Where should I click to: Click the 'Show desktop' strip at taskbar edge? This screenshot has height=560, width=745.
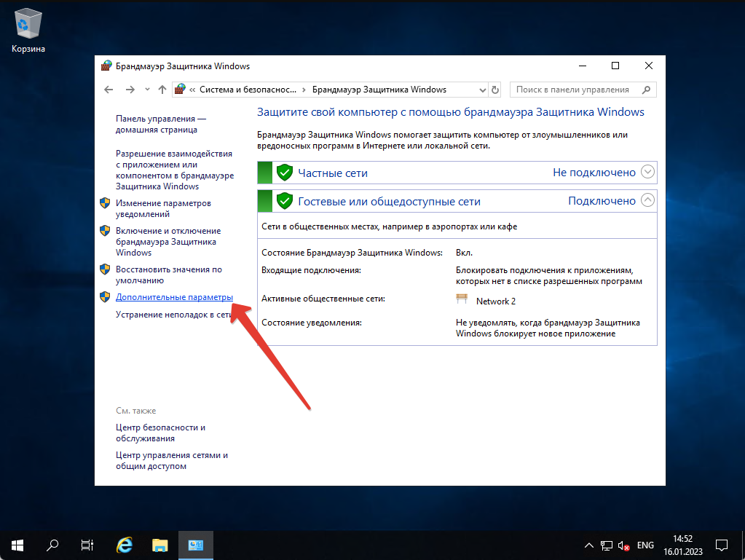tap(743, 545)
